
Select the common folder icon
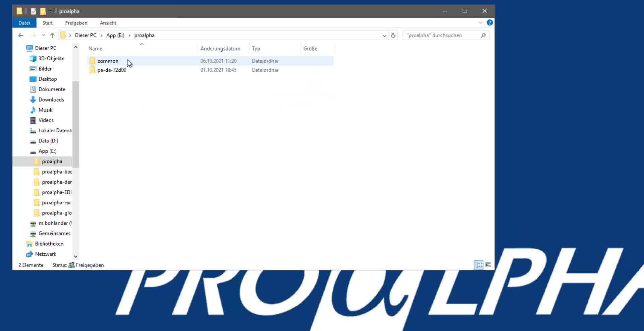pos(92,61)
